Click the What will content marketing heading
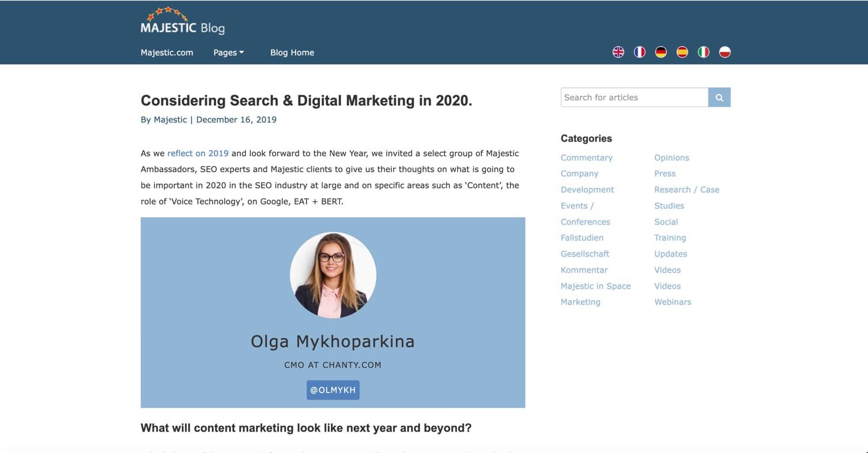Viewport: 868px width, 453px height. coord(306,428)
